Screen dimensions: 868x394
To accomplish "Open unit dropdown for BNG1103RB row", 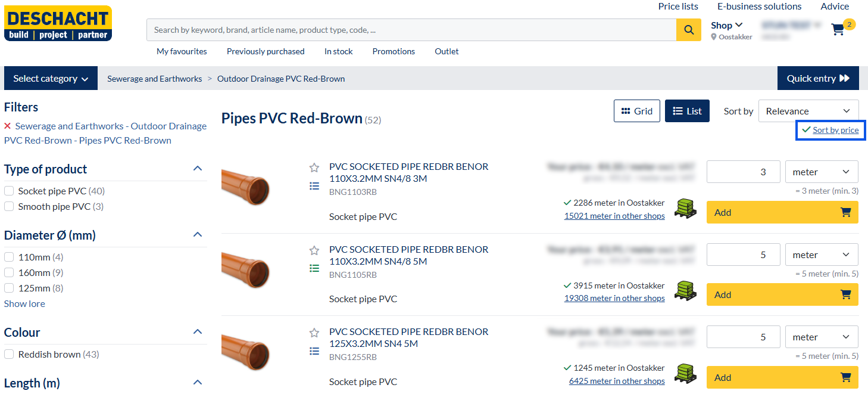I will [x=822, y=172].
